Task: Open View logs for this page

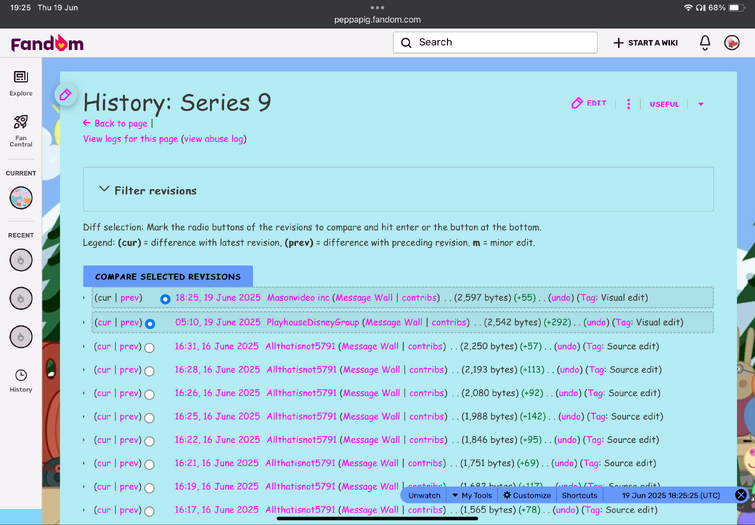Action: (x=130, y=139)
